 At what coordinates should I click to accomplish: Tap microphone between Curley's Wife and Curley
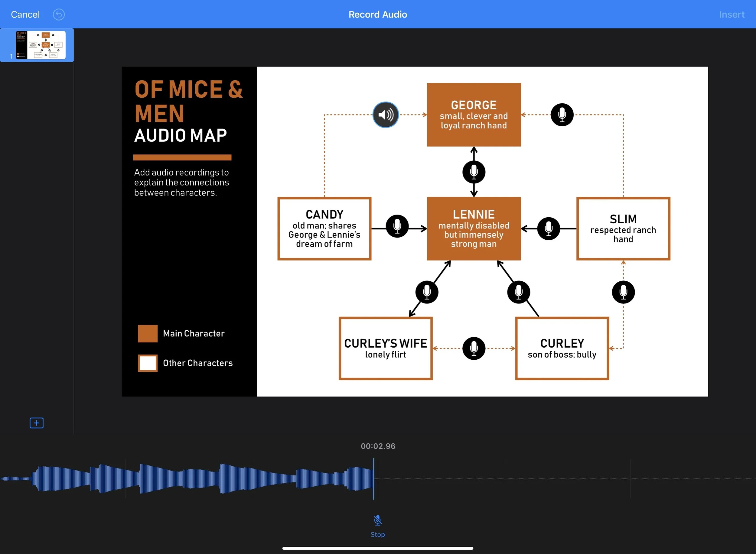point(474,348)
